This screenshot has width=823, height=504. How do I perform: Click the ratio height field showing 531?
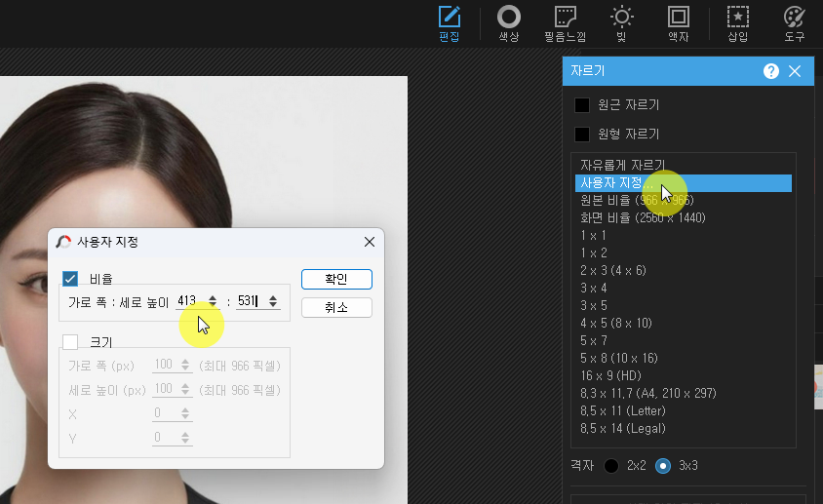[x=252, y=301]
